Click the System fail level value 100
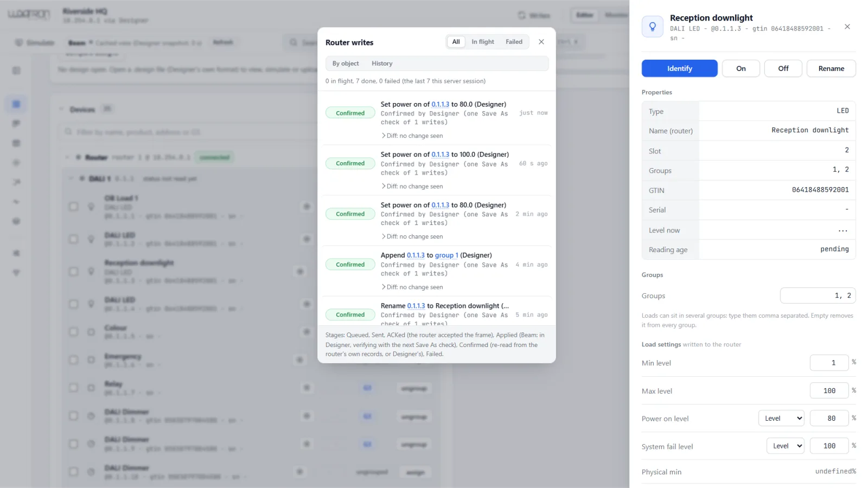Image resolution: width=868 pixels, height=488 pixels. pos(829,446)
